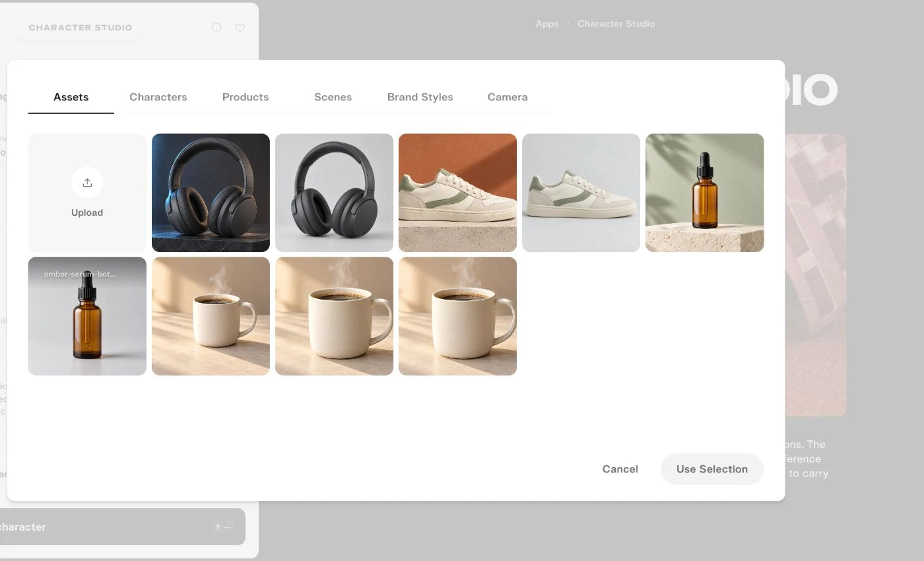Open the Products tab
Screen dimensions: 924x561
click(246, 97)
